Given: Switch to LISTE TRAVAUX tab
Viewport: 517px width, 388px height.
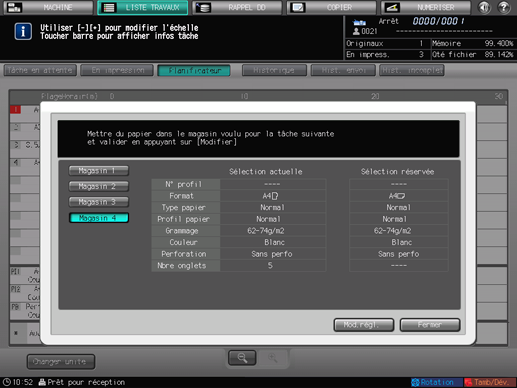Looking at the screenshot, I should 143,7.
